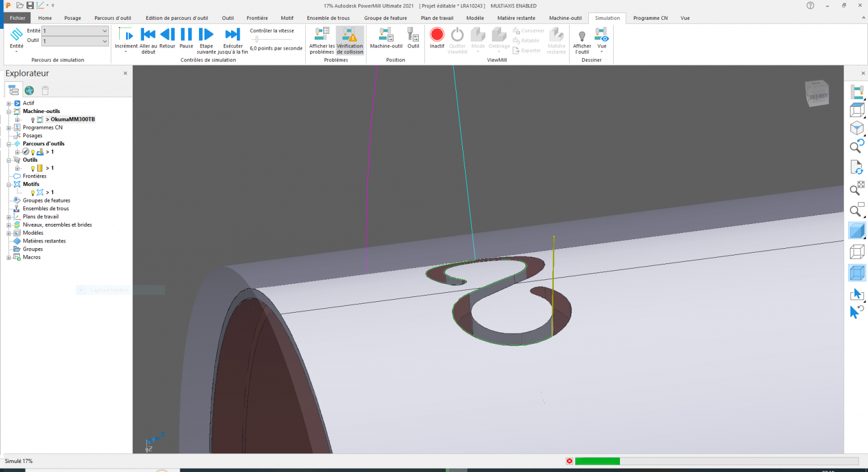The width and height of the screenshot is (868, 472).
Task: Step to Etape suivante in simulation
Action: tap(206, 35)
